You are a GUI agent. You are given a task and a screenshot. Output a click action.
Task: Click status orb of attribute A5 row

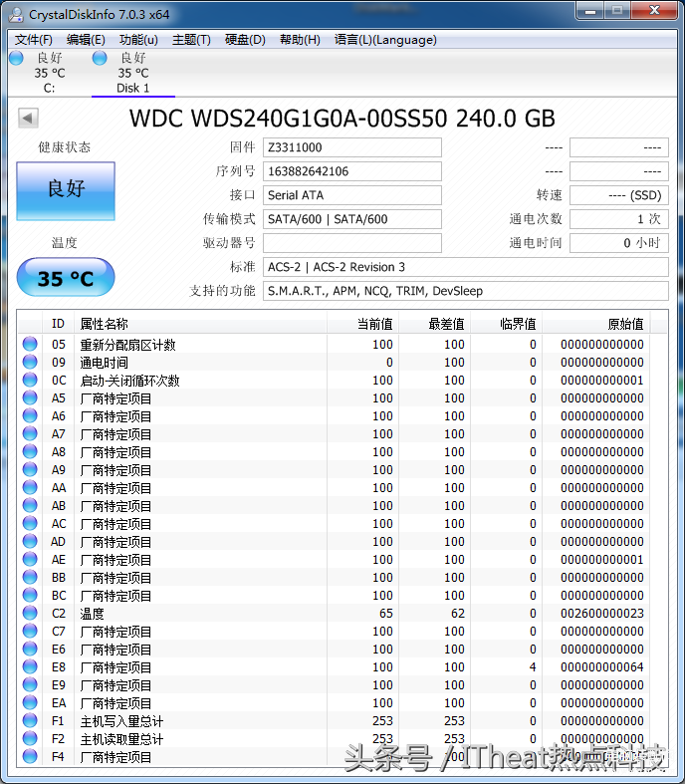tap(30, 397)
